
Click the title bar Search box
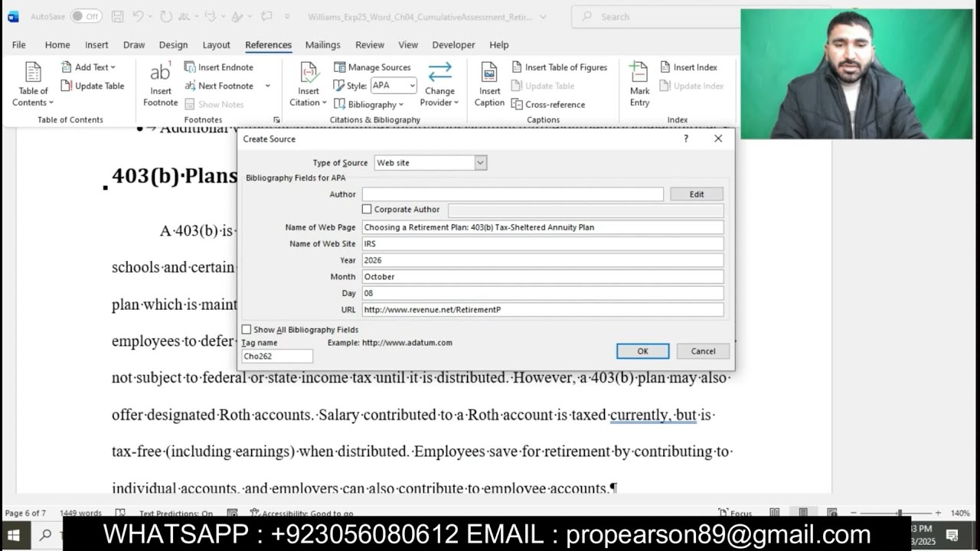[656, 16]
